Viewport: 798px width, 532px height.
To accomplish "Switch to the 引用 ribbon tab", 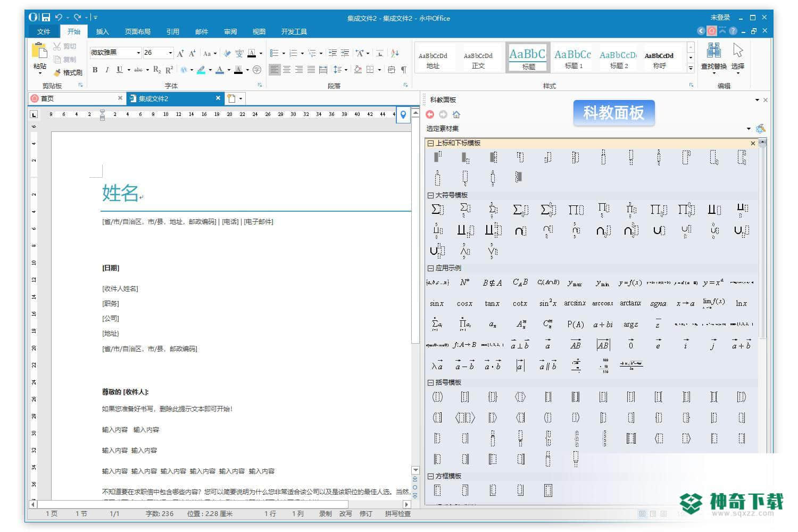I will tap(173, 32).
